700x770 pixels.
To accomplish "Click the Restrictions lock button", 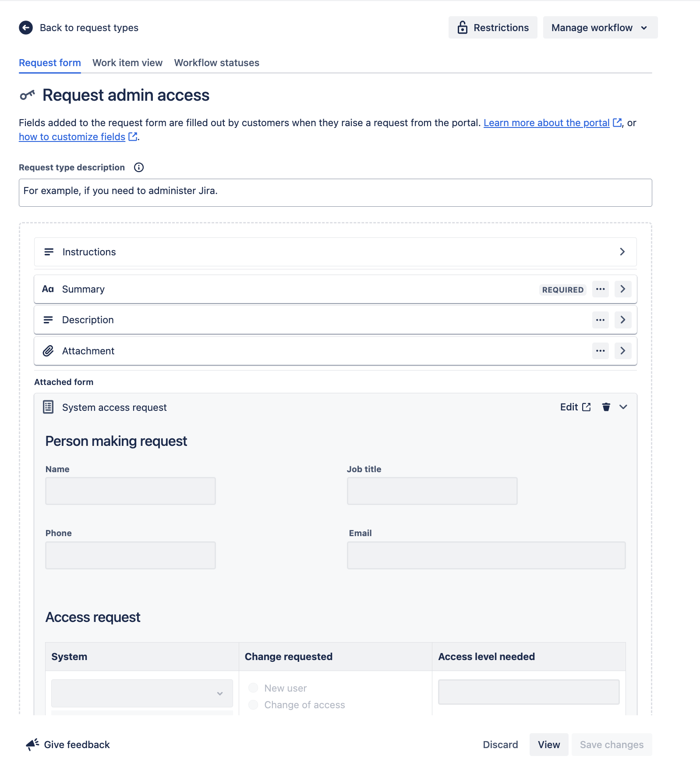I will (x=492, y=28).
